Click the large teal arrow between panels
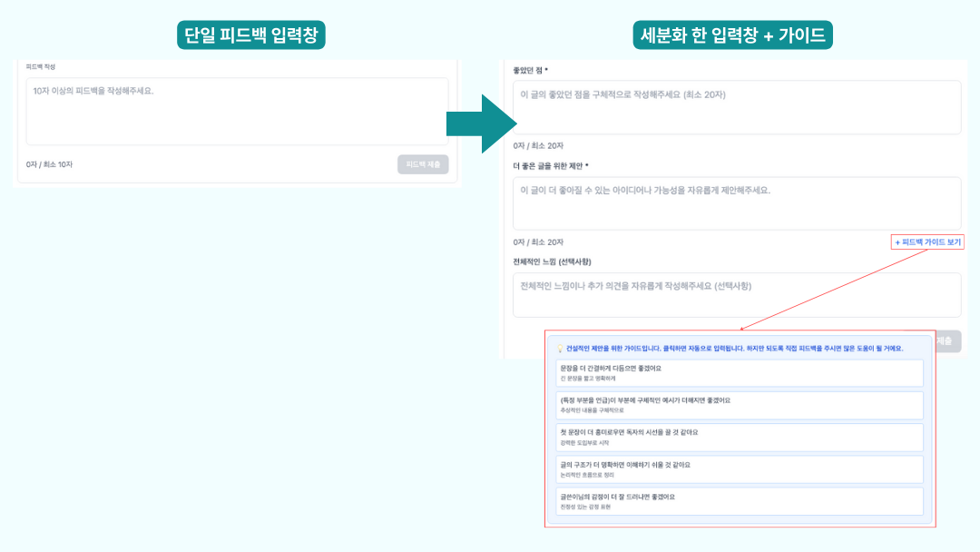The image size is (980, 552). pyautogui.click(x=481, y=123)
